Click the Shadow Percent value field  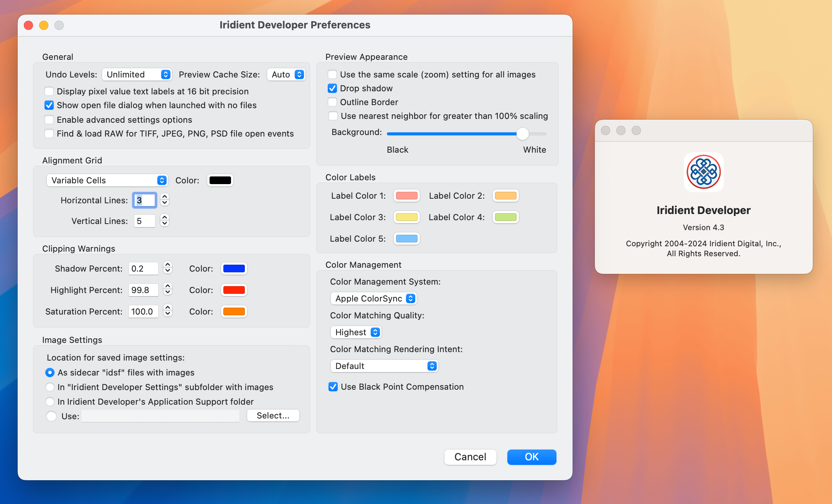pyautogui.click(x=143, y=268)
